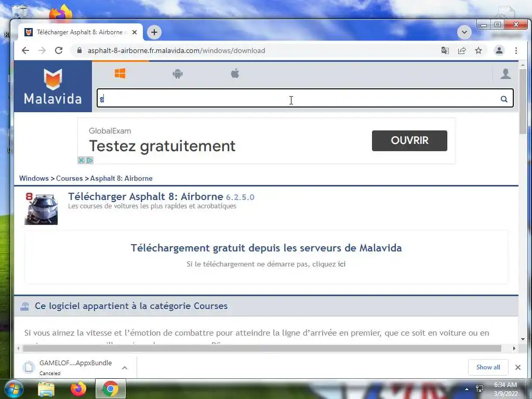This screenshot has height=399, width=532.
Task: Expand options for canceled GAMELOF download
Action: click(x=125, y=367)
